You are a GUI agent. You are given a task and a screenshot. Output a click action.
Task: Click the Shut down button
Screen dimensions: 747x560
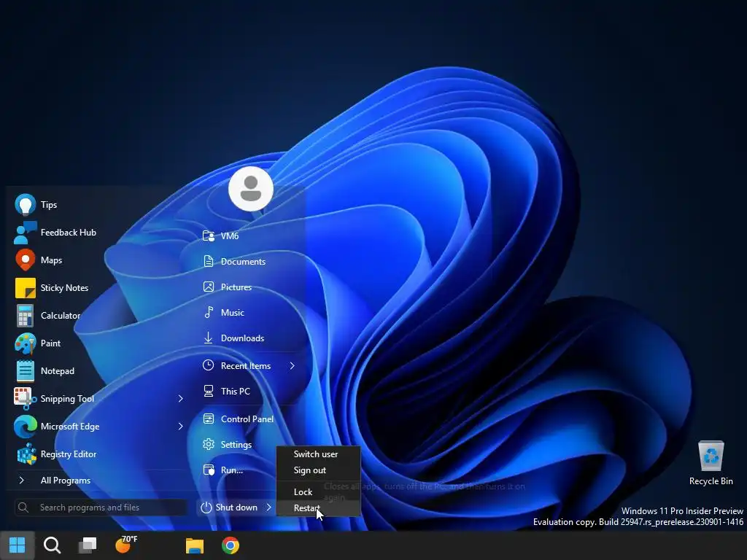point(230,507)
